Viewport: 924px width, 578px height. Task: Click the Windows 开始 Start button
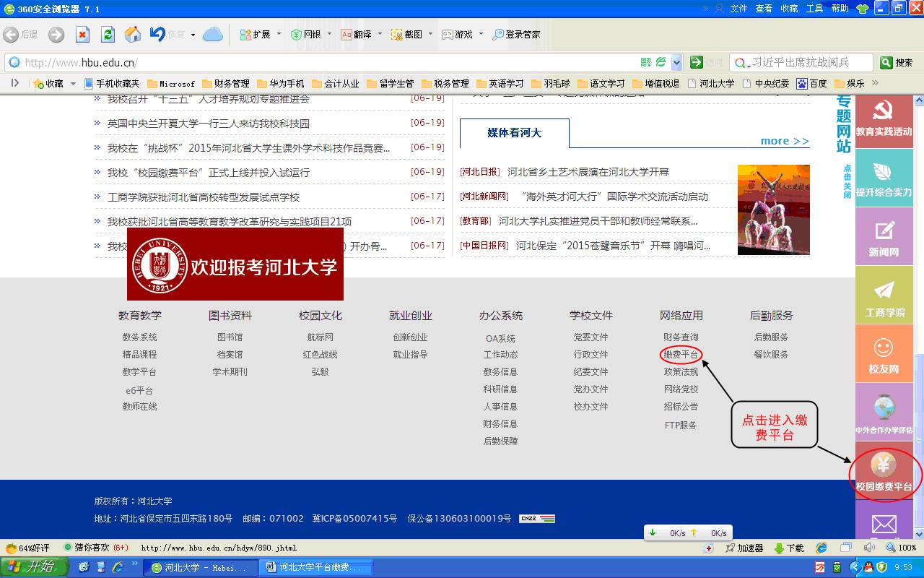pyautogui.click(x=35, y=567)
